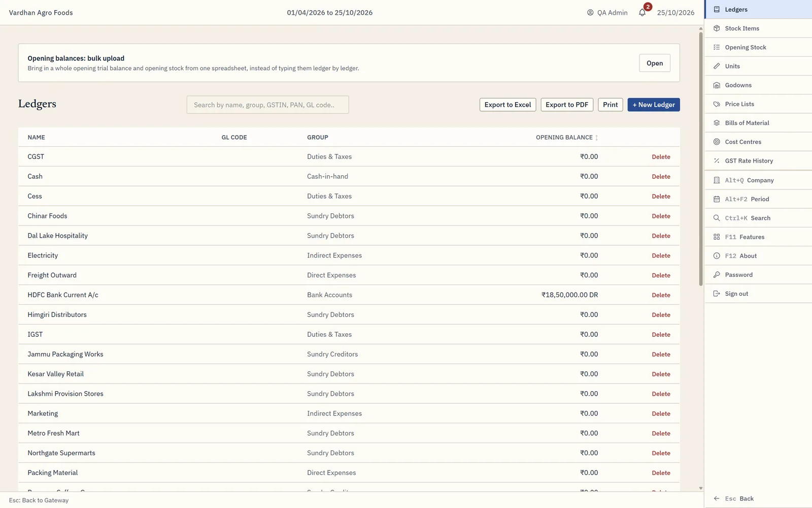Open the Cash ledger row

click(x=349, y=176)
